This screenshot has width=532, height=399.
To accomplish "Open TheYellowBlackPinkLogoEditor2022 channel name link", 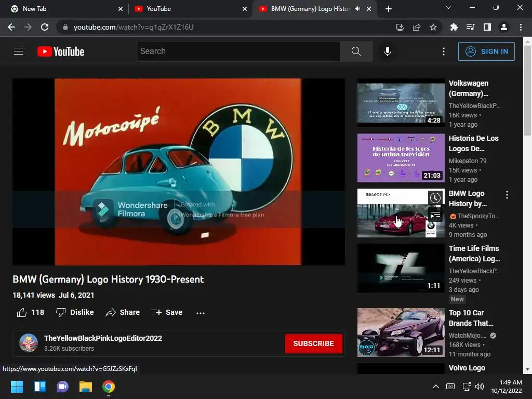I will pos(103,338).
